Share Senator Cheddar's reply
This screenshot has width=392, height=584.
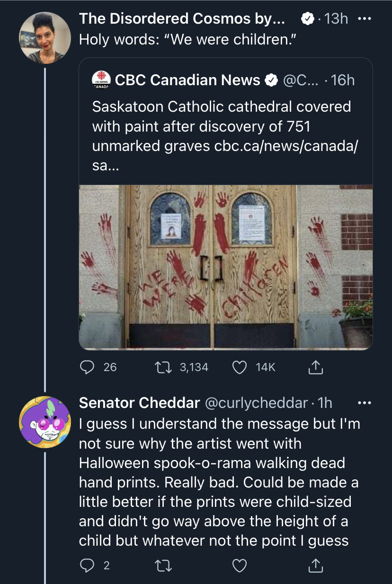tap(316, 565)
